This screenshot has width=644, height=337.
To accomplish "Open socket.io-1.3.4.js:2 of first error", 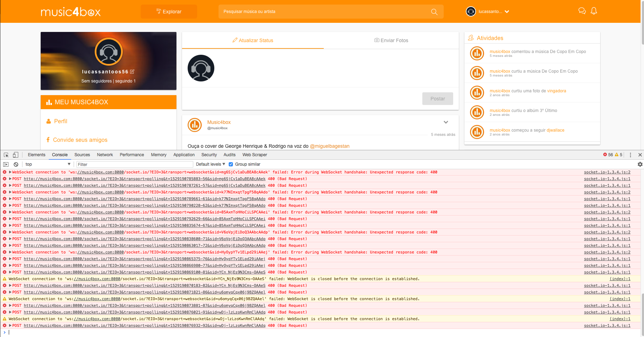I will coord(607,172).
